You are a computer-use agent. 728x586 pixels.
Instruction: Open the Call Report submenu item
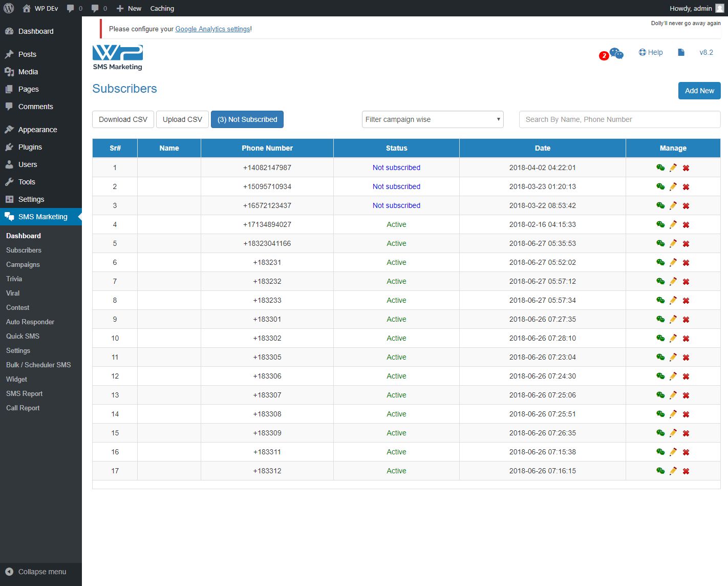click(23, 408)
